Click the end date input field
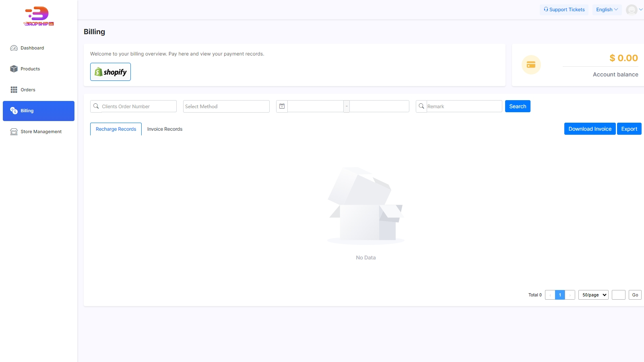The image size is (644, 362). [379, 106]
